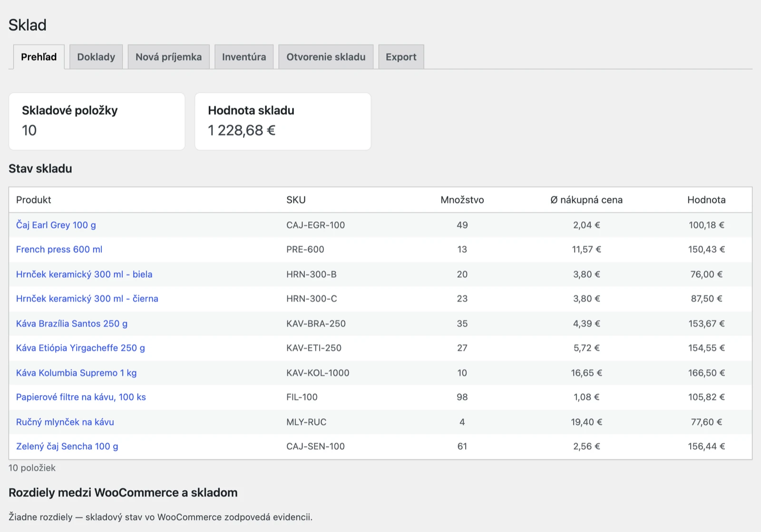Select SKU text KAV-ETI-250

click(x=314, y=348)
